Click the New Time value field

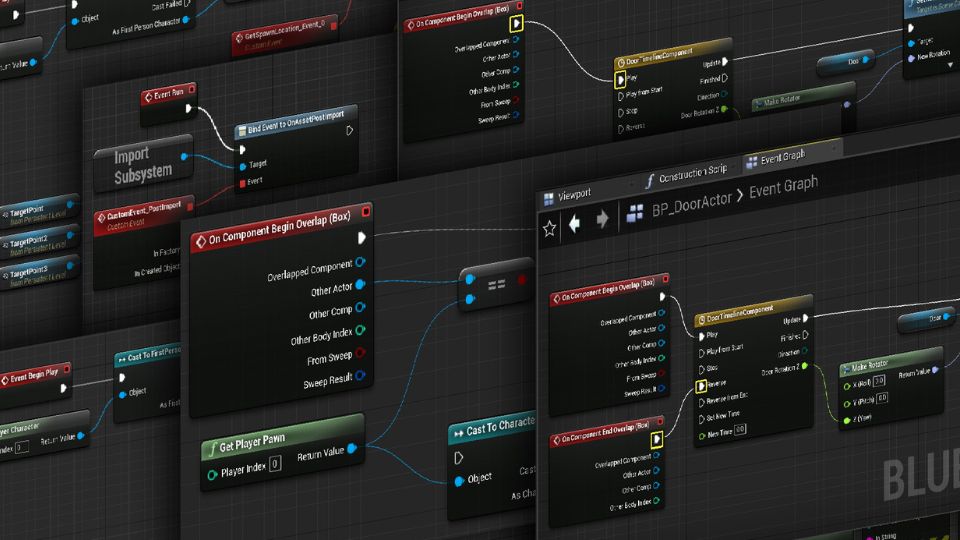click(740, 429)
